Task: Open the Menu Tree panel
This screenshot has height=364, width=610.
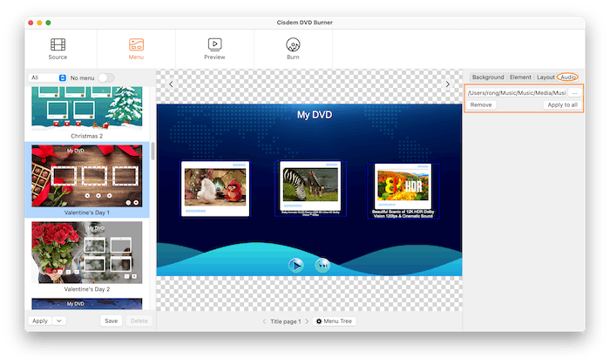Action: tap(335, 321)
